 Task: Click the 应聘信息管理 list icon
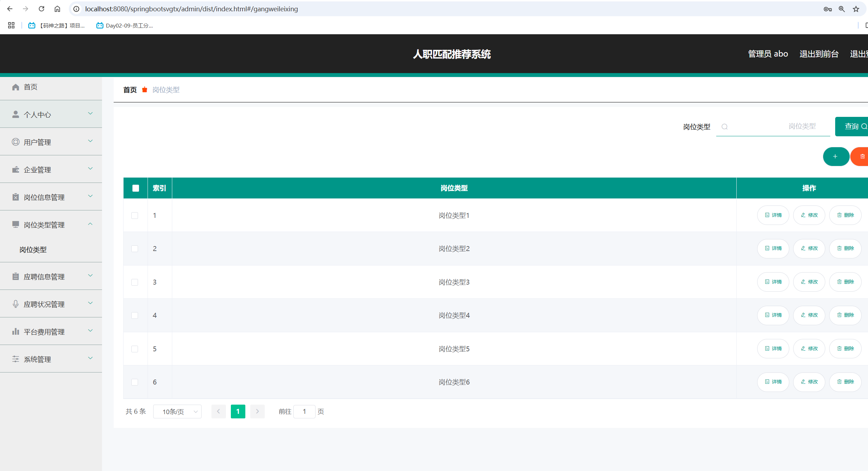[x=16, y=276]
